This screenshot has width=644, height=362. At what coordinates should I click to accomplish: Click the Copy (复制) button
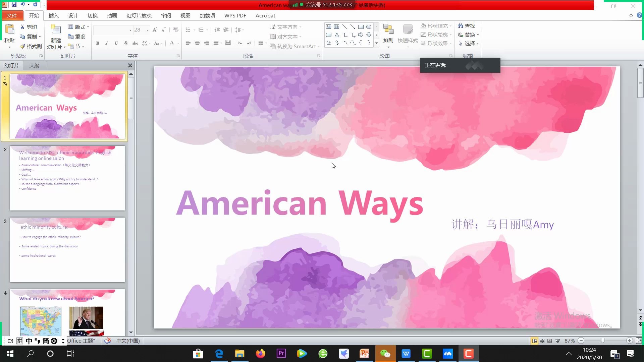click(30, 37)
